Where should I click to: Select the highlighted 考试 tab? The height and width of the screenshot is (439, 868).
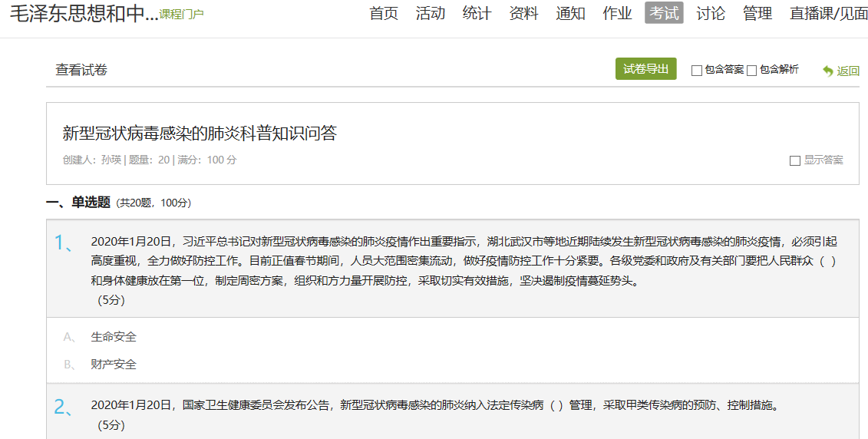coord(664,14)
